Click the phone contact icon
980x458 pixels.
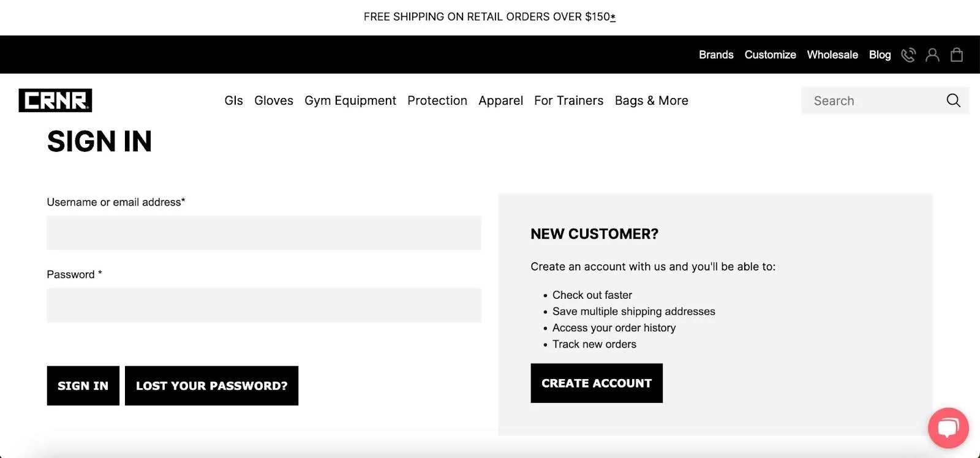(908, 55)
